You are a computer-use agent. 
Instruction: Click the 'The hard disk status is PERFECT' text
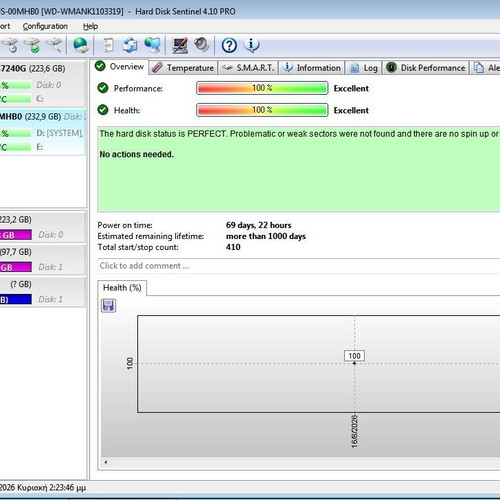pos(163,134)
